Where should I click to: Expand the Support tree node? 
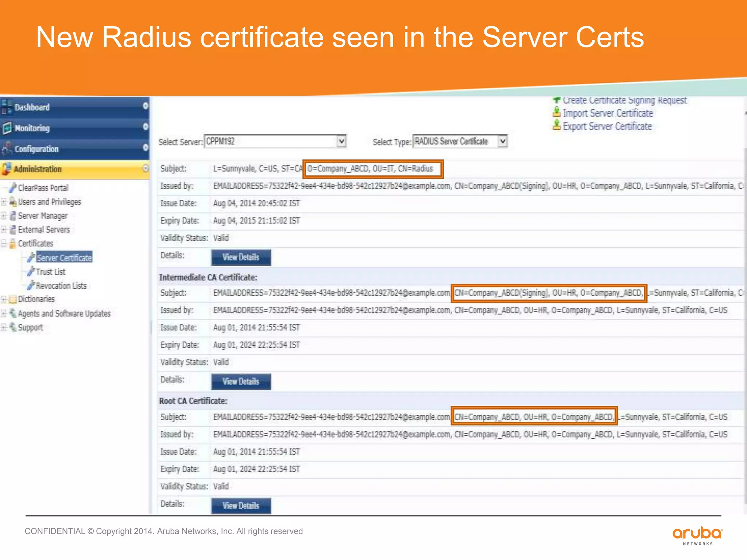(x=4, y=327)
